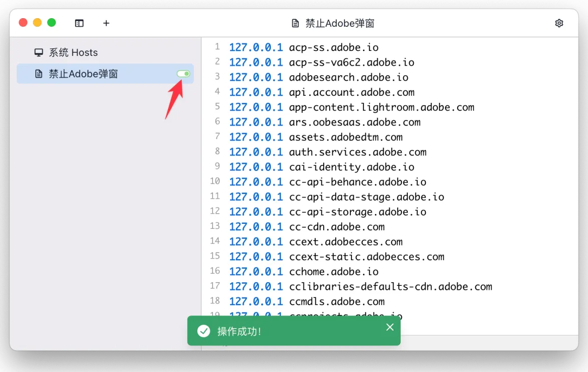Click the monitor icon beside 系统 Hosts
Viewport: 588px width, 372px height.
coord(39,52)
